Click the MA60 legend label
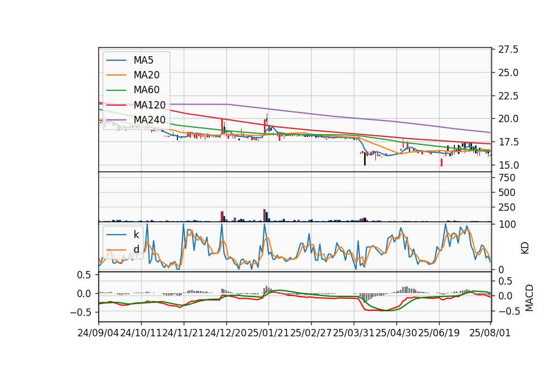The width and height of the screenshot is (546, 392). 146,90
